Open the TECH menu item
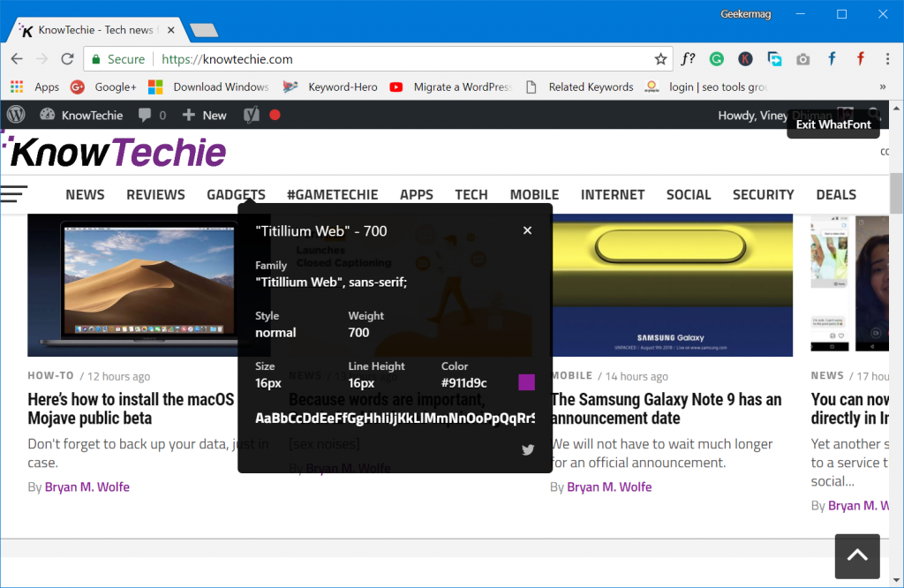The image size is (904, 588). [x=471, y=195]
